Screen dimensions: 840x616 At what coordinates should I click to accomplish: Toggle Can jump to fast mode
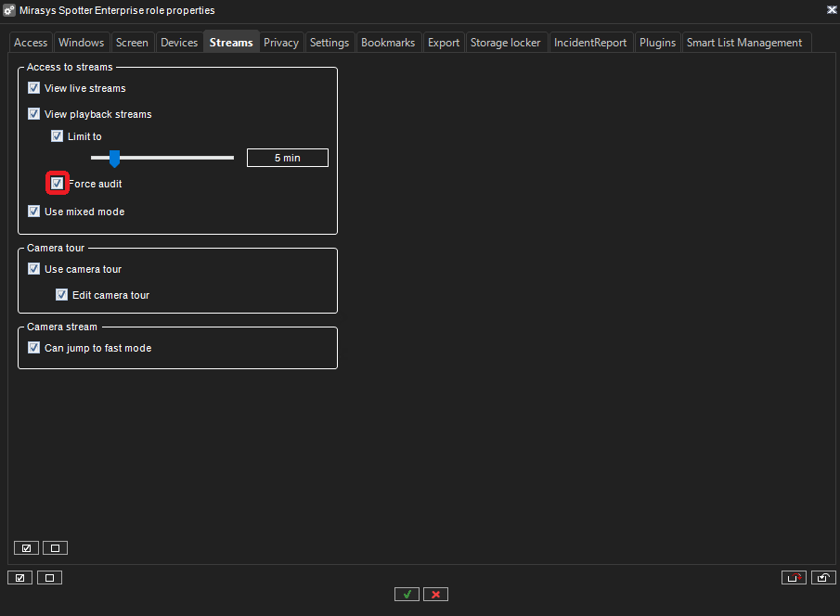tap(33, 347)
